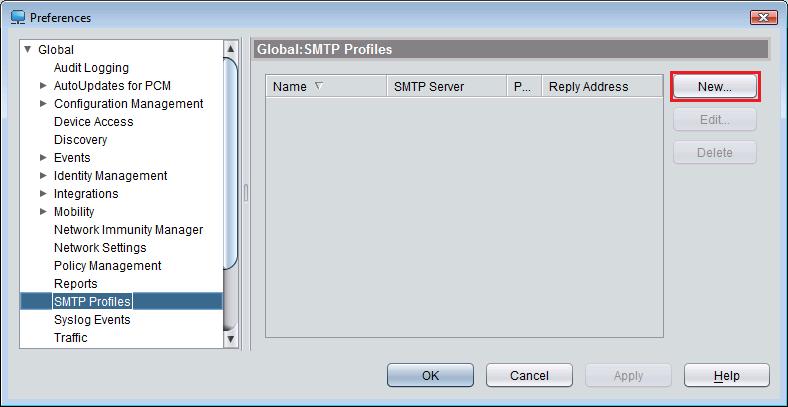Cancel the Preferences dialog
Screen dimensions: 788x407
[x=529, y=376]
